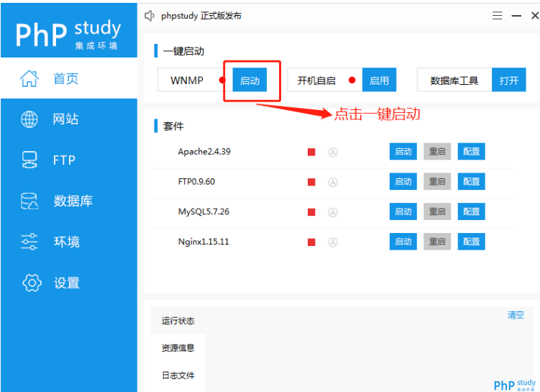Open 数据库 database section

(x=69, y=201)
